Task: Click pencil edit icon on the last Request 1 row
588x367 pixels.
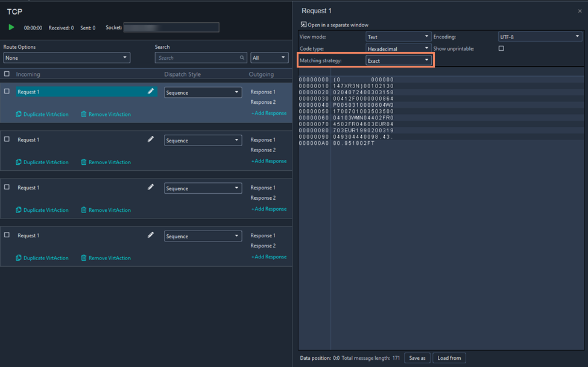Action: pyautogui.click(x=151, y=235)
